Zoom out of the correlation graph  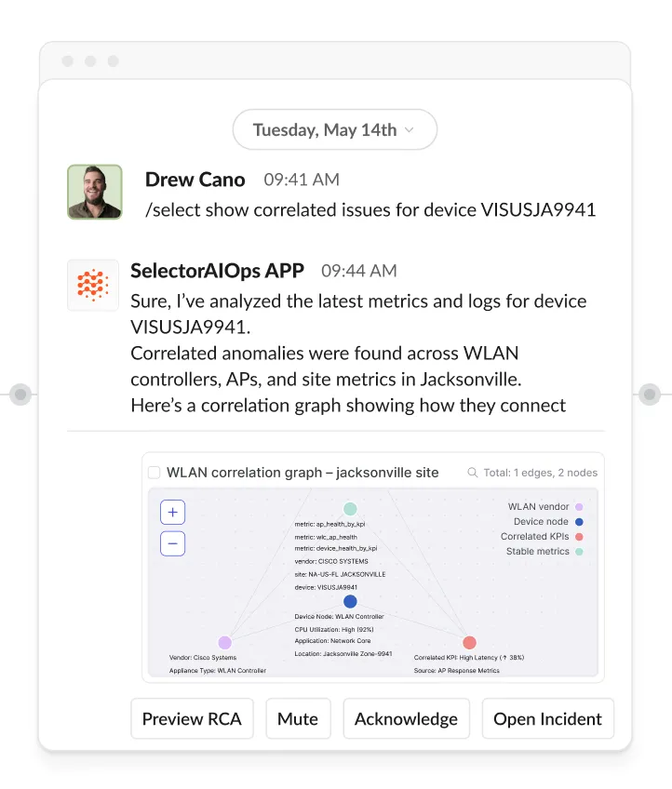point(173,543)
